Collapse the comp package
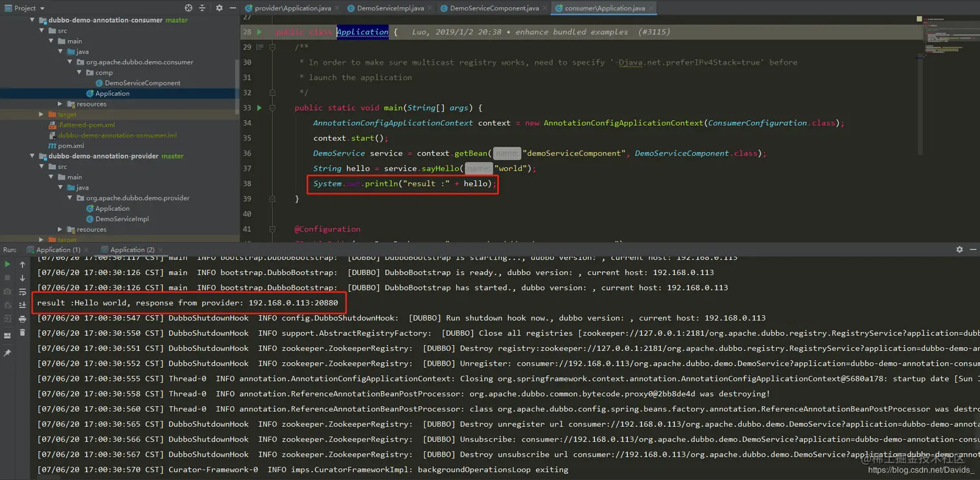The width and height of the screenshot is (980, 480). (80, 73)
